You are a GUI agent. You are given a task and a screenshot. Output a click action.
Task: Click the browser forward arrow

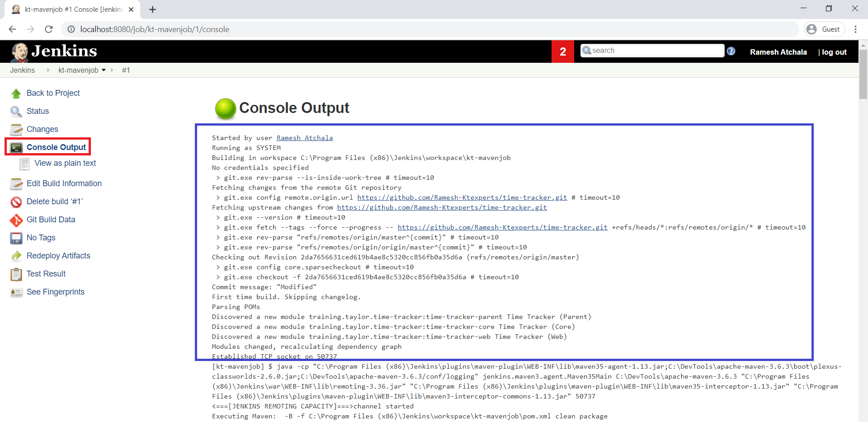click(x=31, y=29)
